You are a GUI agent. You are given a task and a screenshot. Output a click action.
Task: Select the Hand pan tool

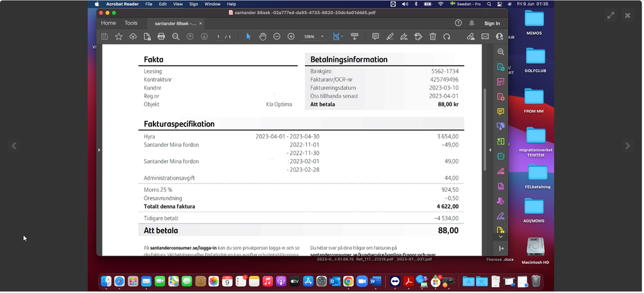(263, 37)
